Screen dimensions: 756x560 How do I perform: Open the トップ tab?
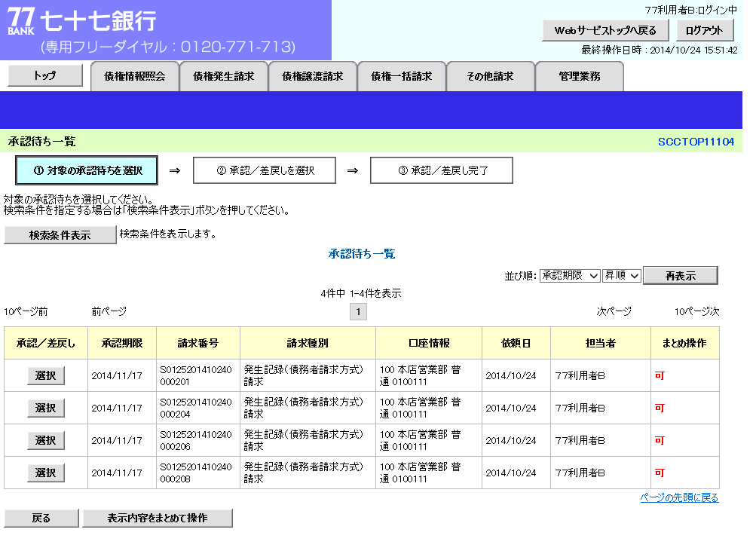[44, 75]
